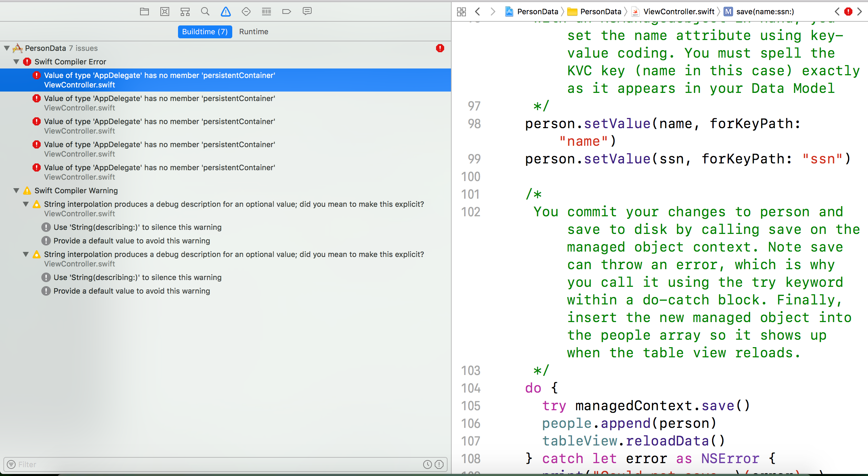The image size is (868, 476).
Task: Switch to the Runtime tab
Action: 254,32
